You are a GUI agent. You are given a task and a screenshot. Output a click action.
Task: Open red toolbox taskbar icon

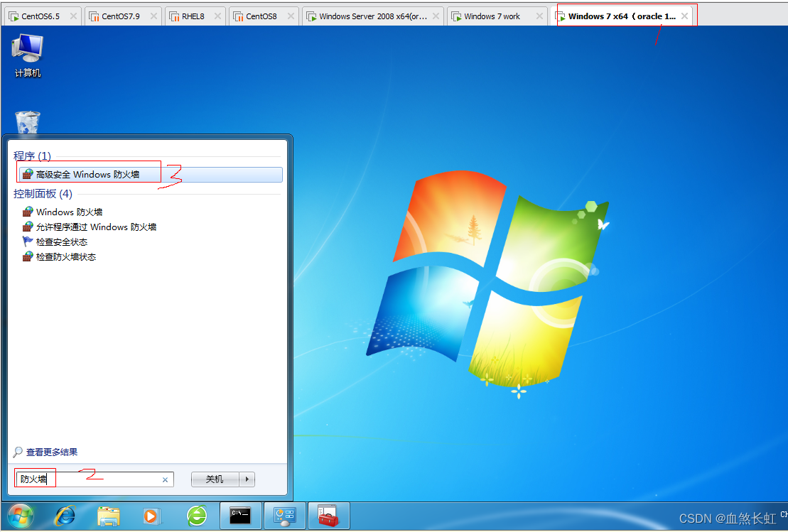pos(328,516)
